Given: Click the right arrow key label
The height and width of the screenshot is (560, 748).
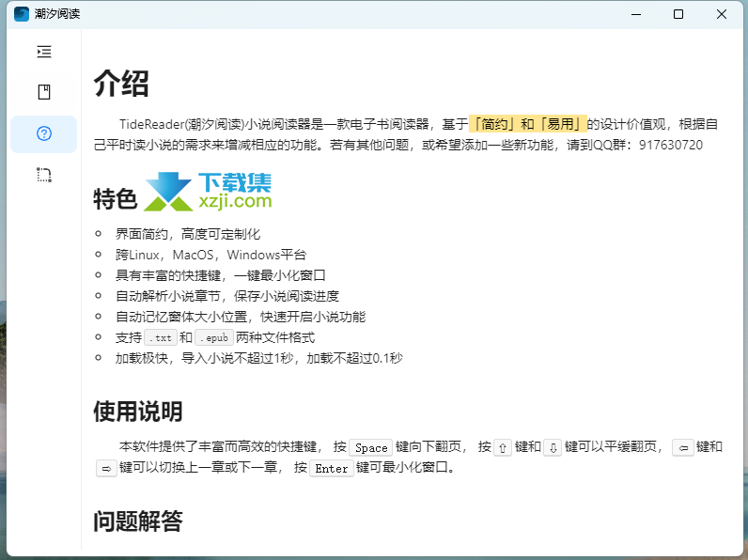Looking at the screenshot, I should pyautogui.click(x=106, y=469).
